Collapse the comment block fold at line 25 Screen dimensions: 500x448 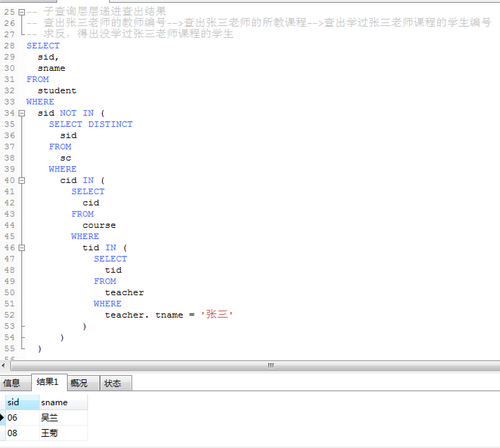22,12
